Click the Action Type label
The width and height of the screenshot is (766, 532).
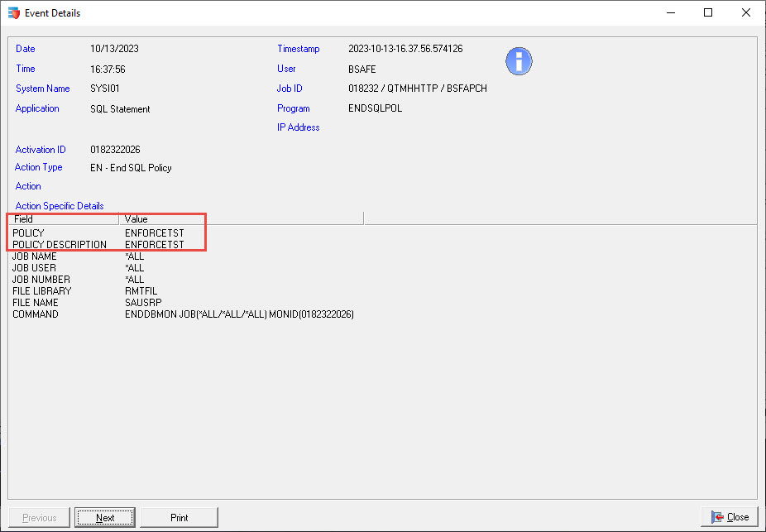pos(39,167)
